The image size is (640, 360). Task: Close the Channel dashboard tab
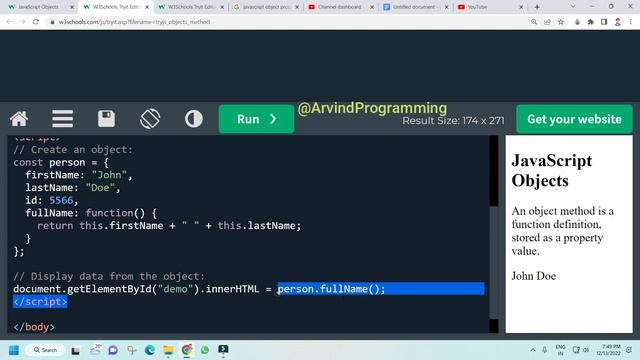point(372,7)
